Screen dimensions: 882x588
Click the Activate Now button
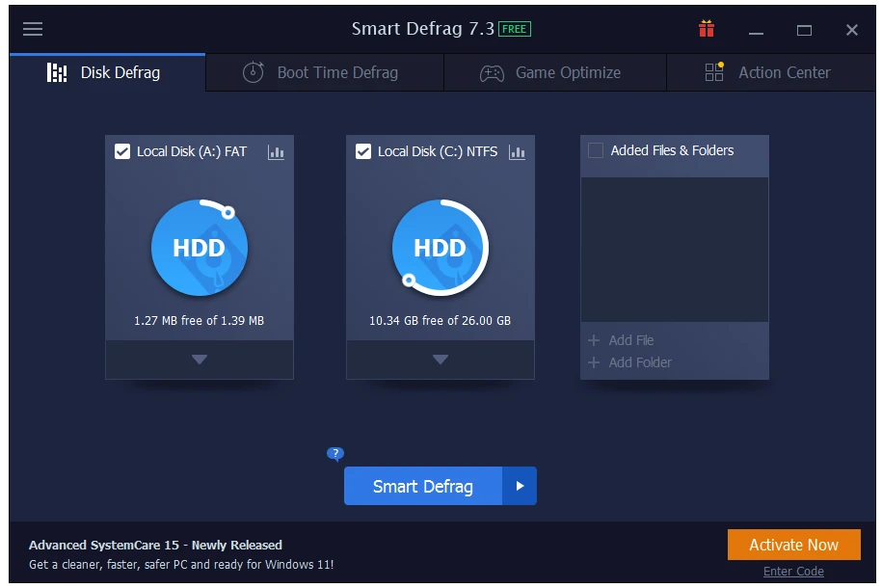(793, 545)
